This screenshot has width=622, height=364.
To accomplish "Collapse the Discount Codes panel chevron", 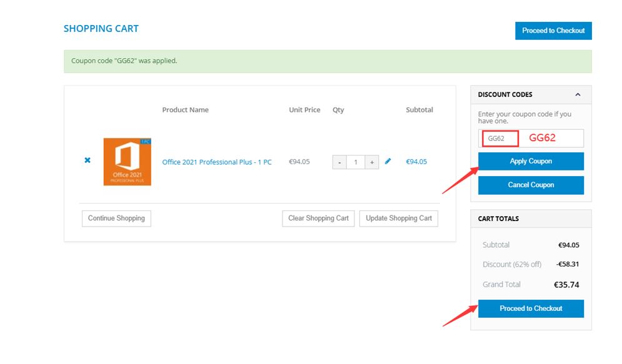I will coord(578,95).
